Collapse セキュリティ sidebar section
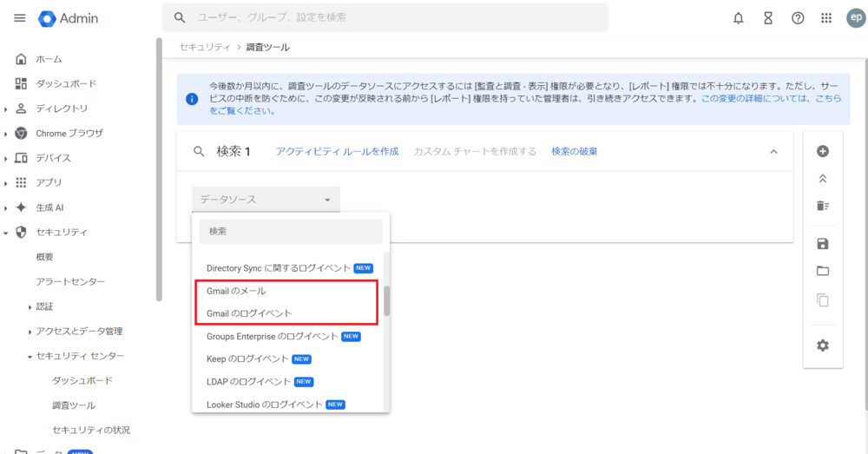The height and width of the screenshot is (454, 868). [x=5, y=234]
